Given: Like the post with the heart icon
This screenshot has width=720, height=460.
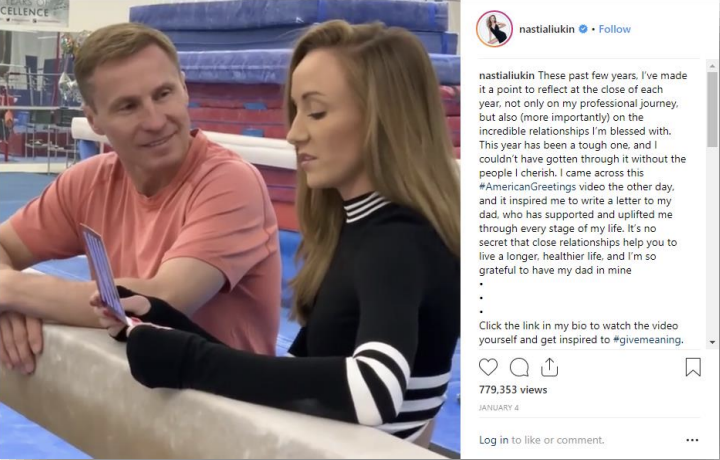Looking at the screenshot, I should 488,367.
